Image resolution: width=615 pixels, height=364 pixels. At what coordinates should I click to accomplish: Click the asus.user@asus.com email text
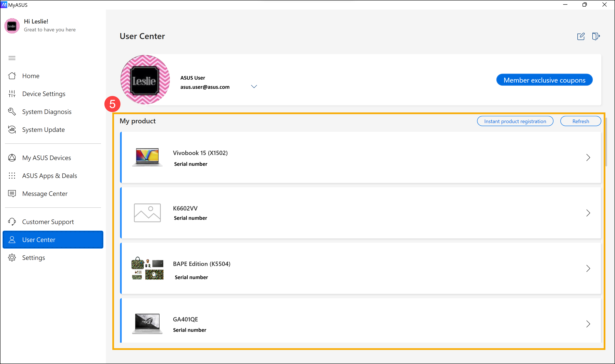[205, 87]
